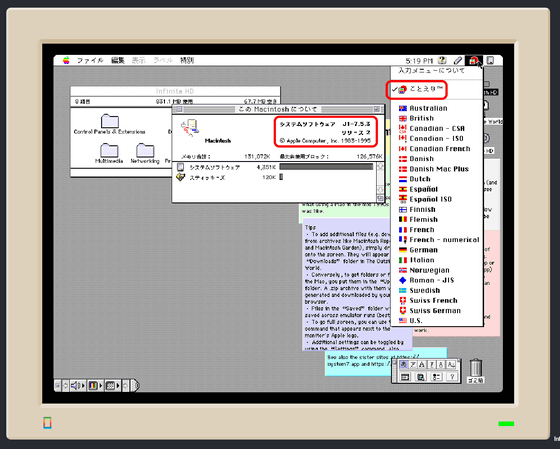Screen dimensions: 560x449
Task: Open the application switcher icon at menu bar end
Action: pyautogui.click(x=490, y=60)
